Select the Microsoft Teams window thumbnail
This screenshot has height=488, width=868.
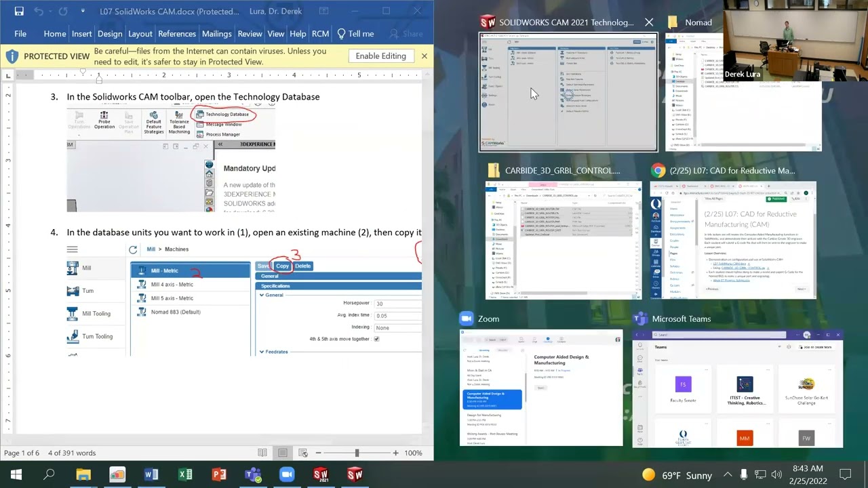[738, 389]
